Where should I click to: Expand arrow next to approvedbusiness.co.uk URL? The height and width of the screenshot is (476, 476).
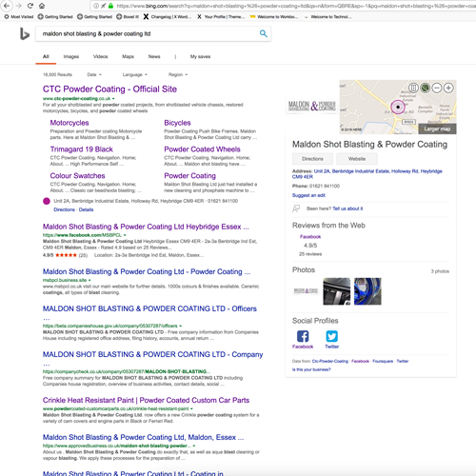click(x=194, y=446)
